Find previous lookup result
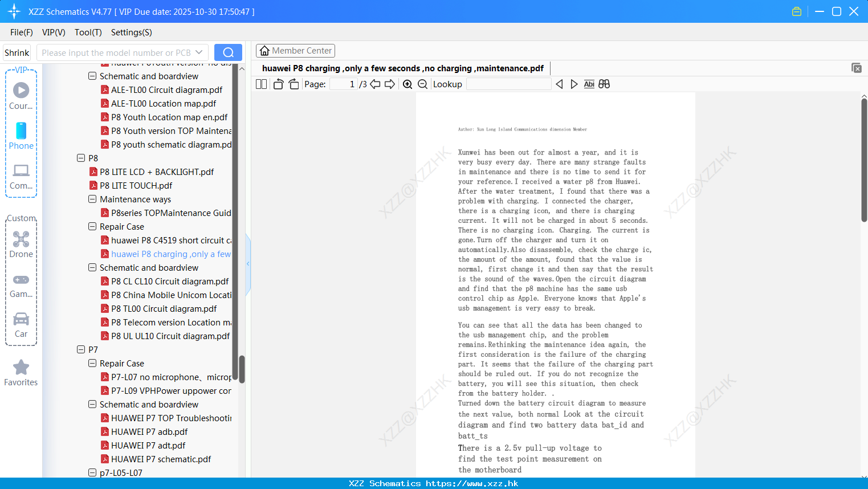The height and width of the screenshot is (489, 868). pos(559,84)
